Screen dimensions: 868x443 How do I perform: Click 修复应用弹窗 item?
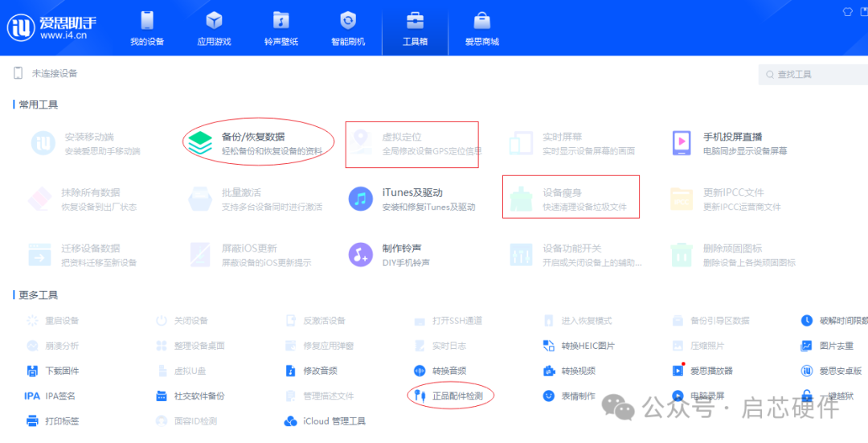click(319, 346)
